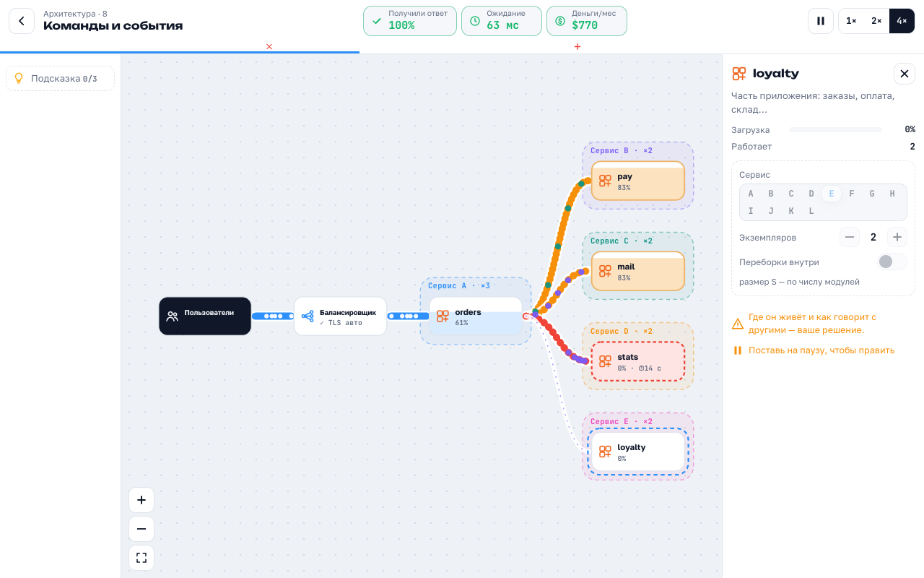Click the 'Сервис E · ×2' group label
This screenshot has width=924, height=578.
621,422
